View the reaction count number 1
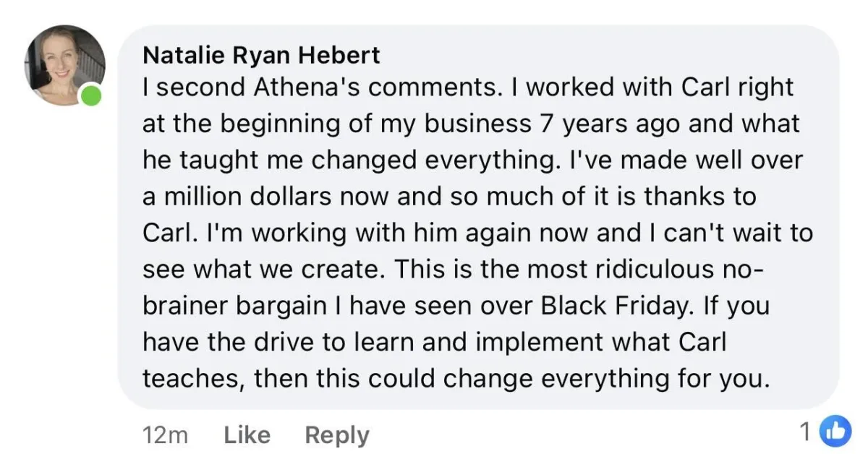 point(804,432)
